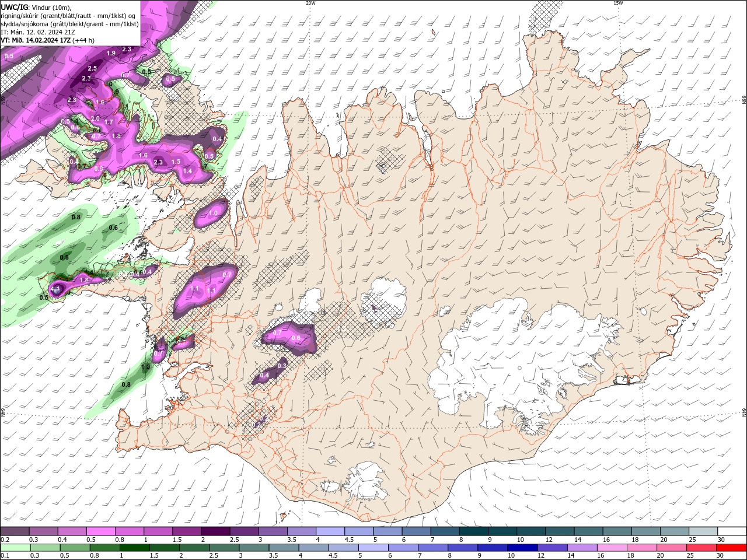Click the '18' label on snow scale

634,540
